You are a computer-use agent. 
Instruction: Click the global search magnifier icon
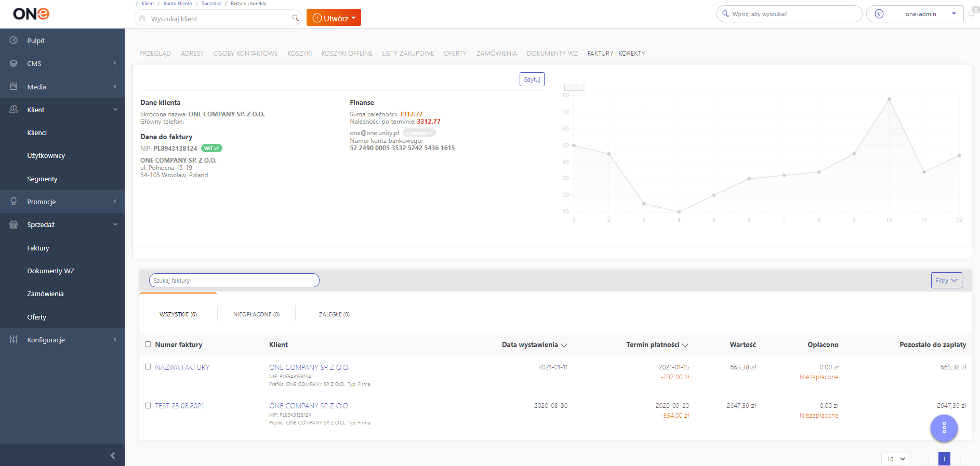click(726, 14)
